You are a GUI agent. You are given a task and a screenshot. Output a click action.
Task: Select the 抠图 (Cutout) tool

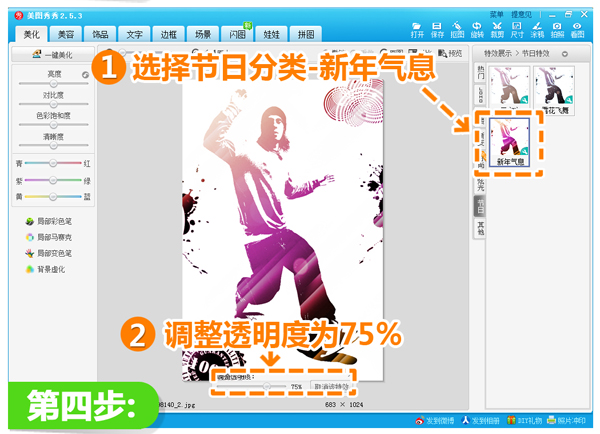(x=457, y=28)
